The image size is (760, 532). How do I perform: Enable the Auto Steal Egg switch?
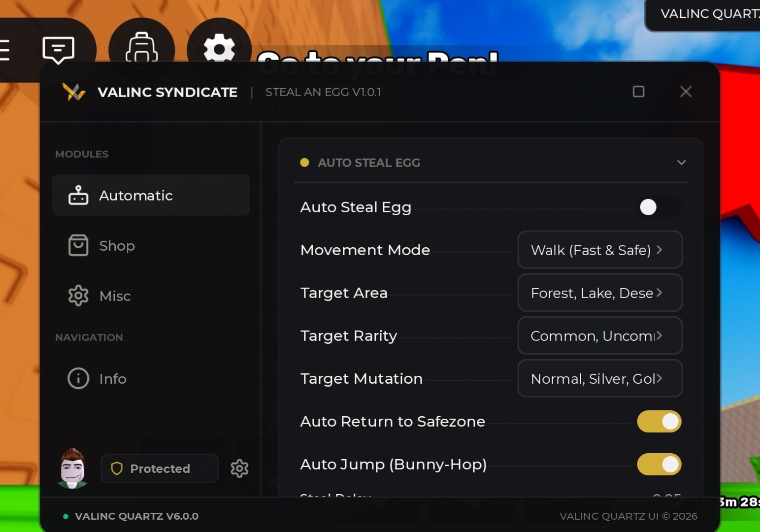click(x=659, y=207)
